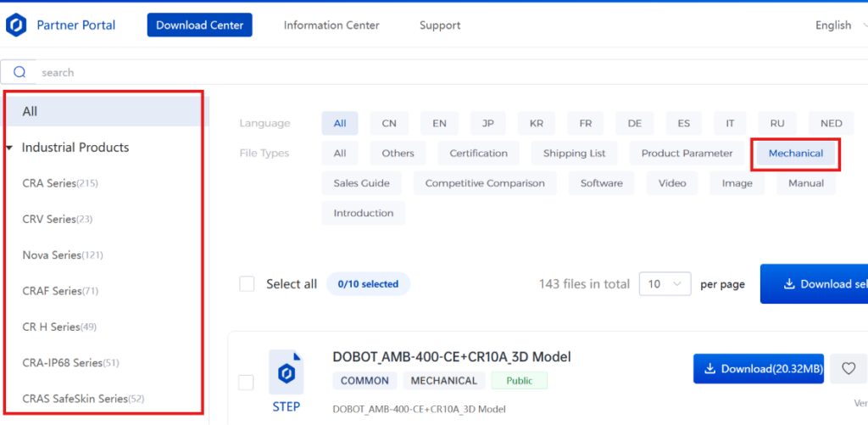Viewport: 868px width, 425px height.
Task: Click the Partner Portal title link
Action: click(x=76, y=25)
